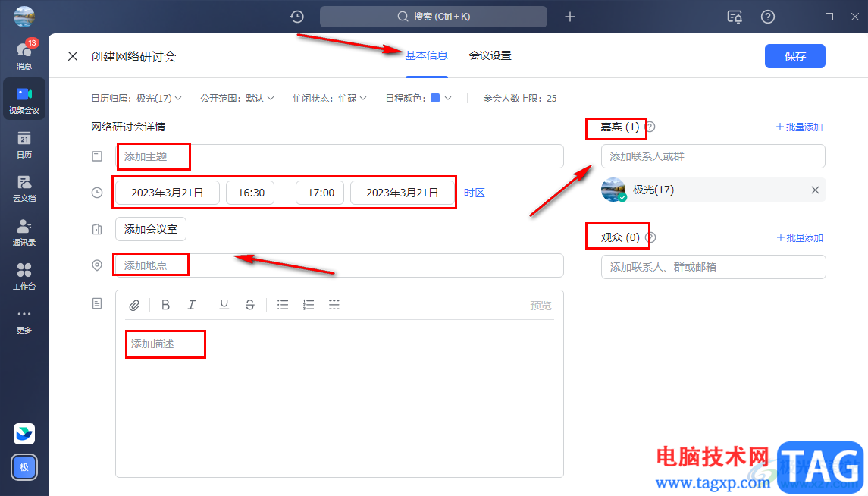
Task: Switch to the 基本信息 tab
Action: tap(426, 55)
